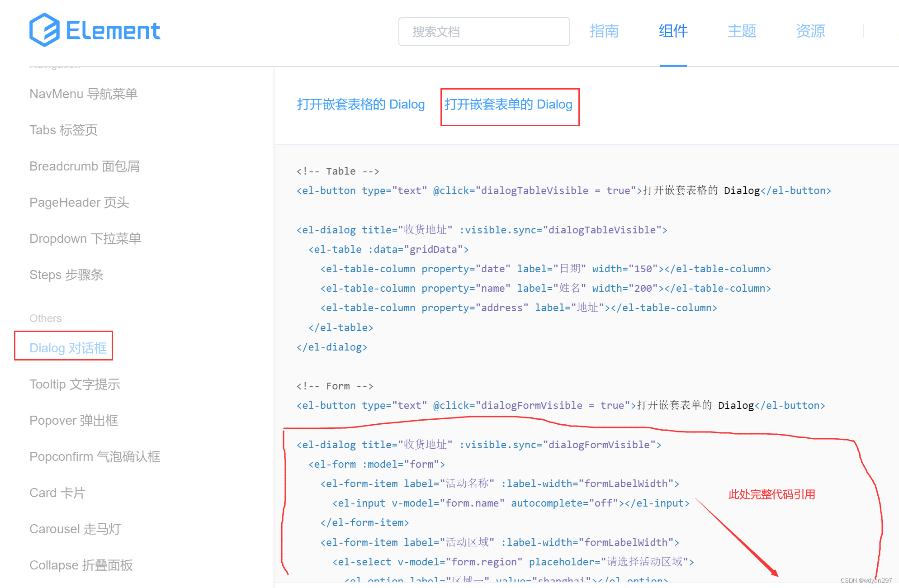Click the closing </el-dialog> tag

[332, 347]
